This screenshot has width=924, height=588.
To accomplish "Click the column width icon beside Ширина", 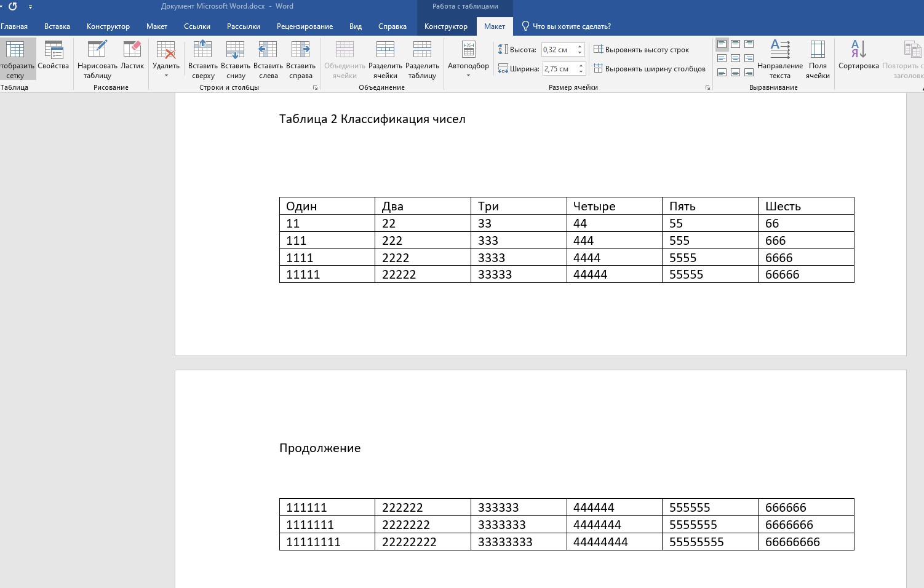I will (503, 69).
